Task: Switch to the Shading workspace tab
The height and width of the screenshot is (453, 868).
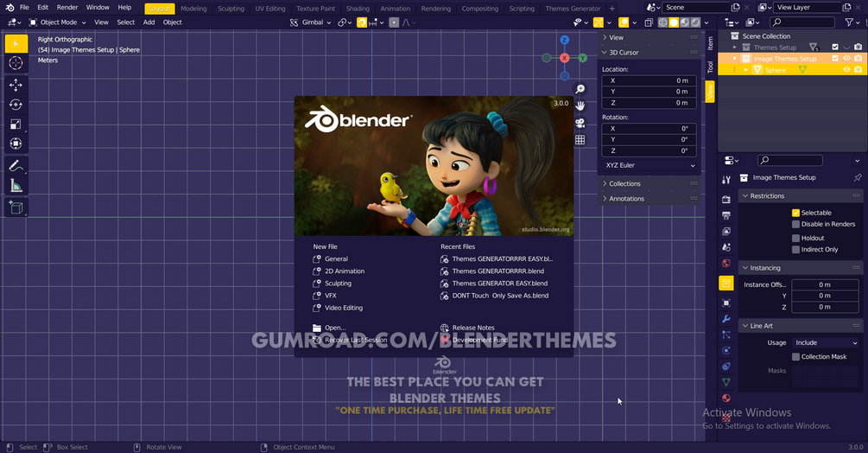Action: [x=358, y=9]
